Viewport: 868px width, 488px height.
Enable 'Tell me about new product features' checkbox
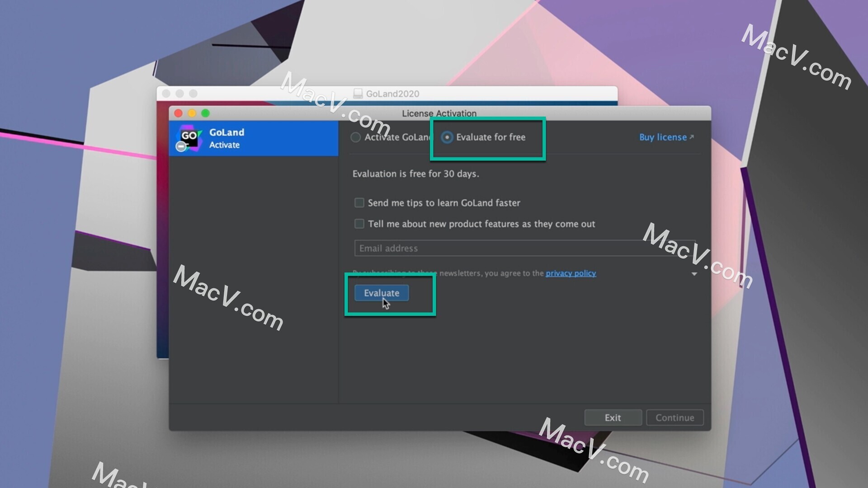click(x=358, y=224)
